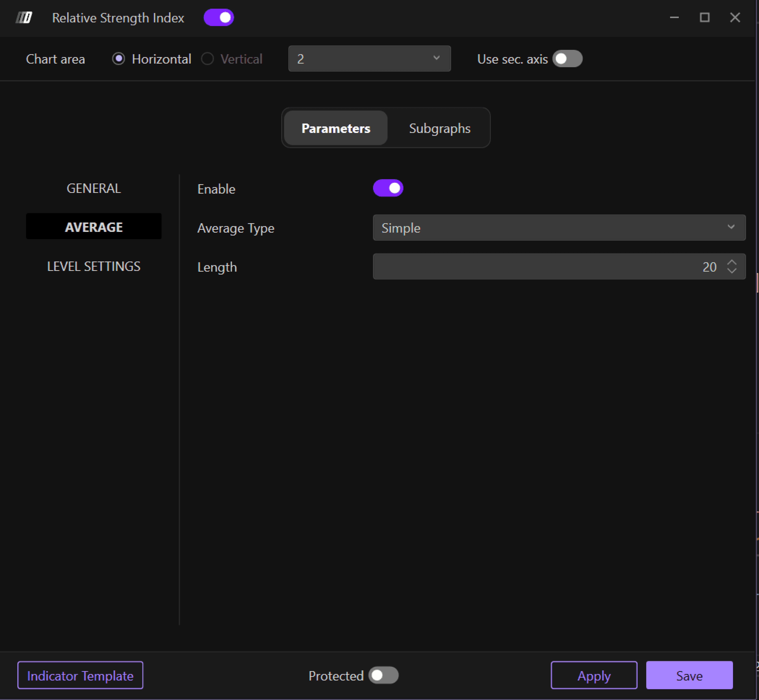Enable the Protected toggle
This screenshot has height=700, width=759.
383,675
